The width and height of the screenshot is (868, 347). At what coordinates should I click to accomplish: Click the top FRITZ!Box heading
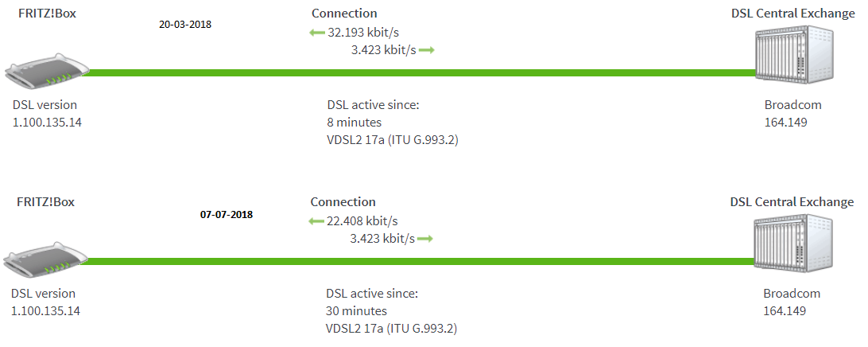click(x=46, y=14)
